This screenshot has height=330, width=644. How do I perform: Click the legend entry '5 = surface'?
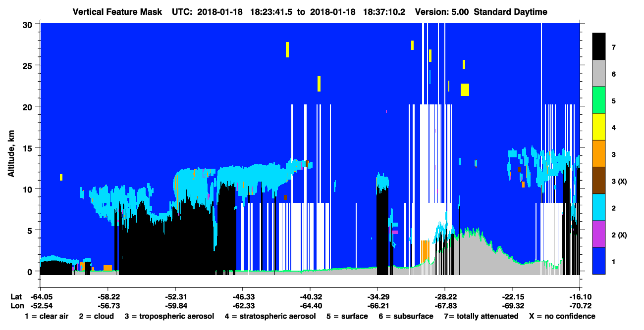point(347,316)
